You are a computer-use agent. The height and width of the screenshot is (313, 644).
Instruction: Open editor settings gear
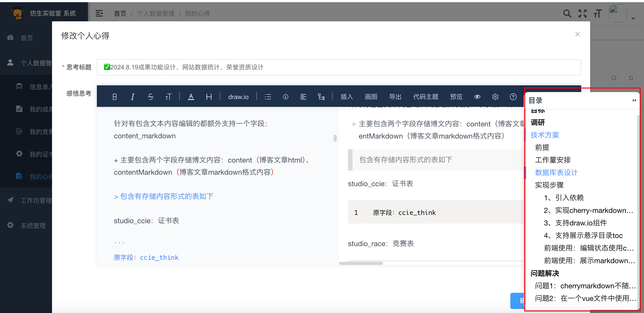point(495,97)
